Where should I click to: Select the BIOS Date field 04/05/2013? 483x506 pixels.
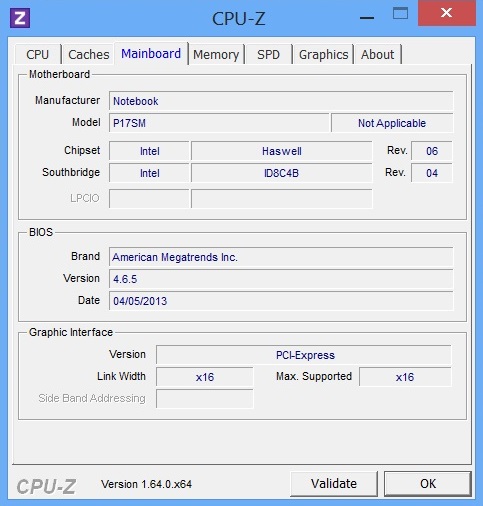[281, 301]
